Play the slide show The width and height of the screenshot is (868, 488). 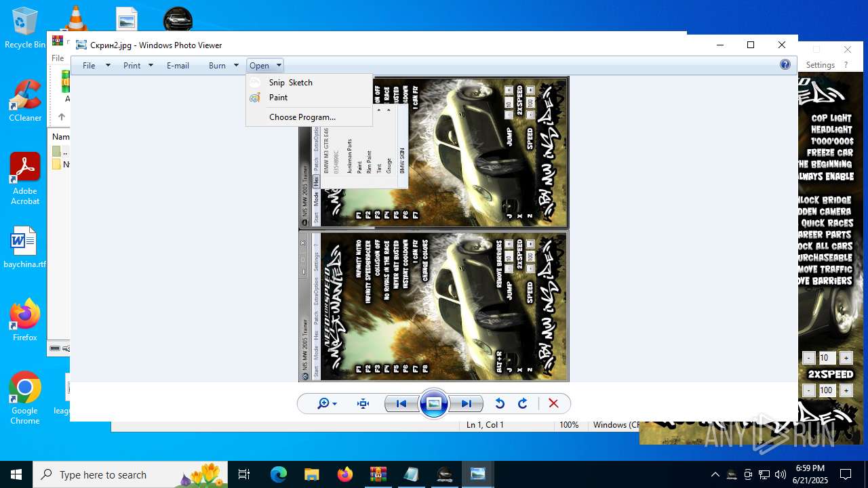tap(434, 404)
